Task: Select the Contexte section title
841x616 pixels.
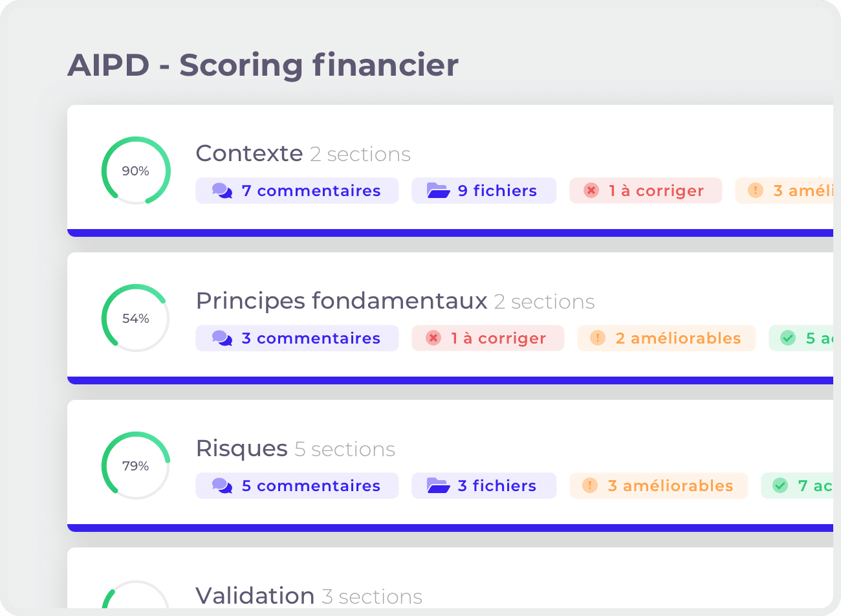Action: click(249, 153)
